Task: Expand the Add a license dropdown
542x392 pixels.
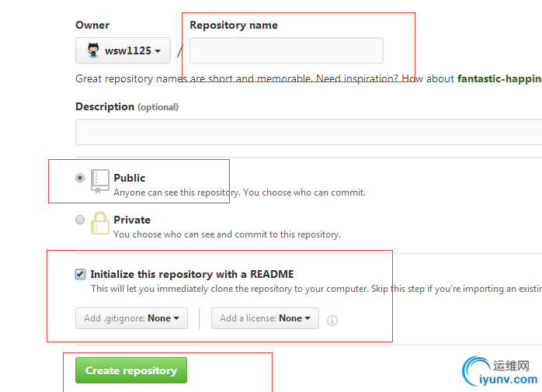Action: [265, 318]
